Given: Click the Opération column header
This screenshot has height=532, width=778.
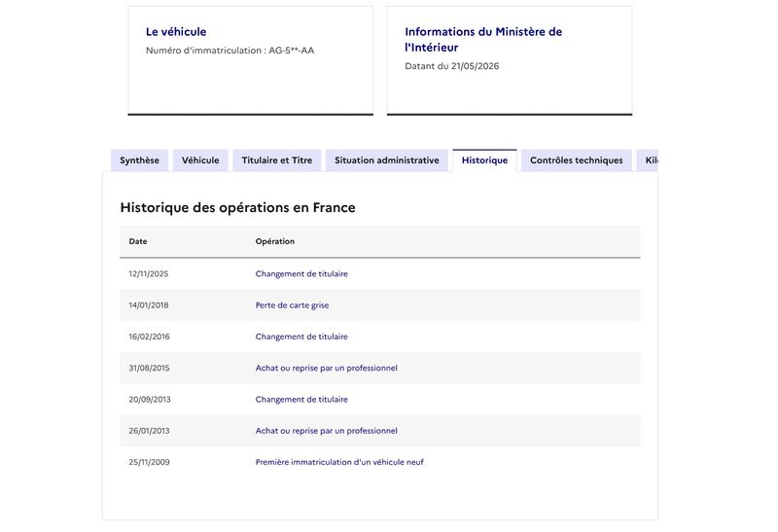Looking at the screenshot, I should pyautogui.click(x=275, y=241).
